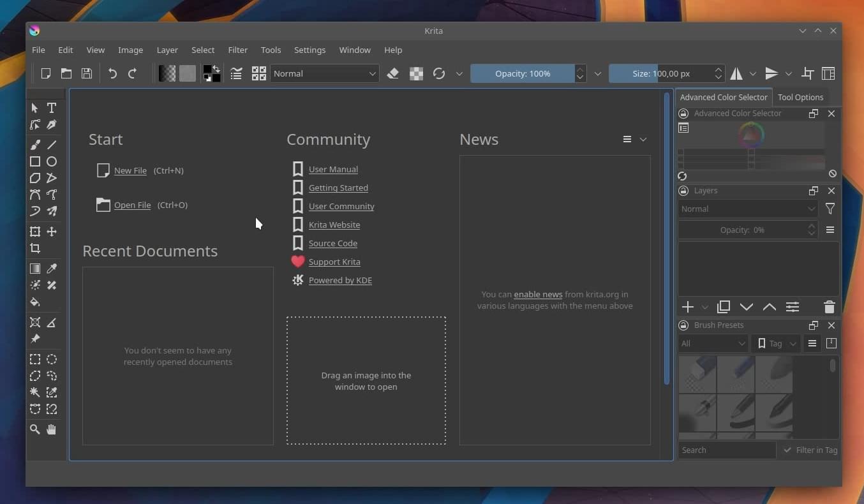Activate the Polygon tool
Image resolution: width=864 pixels, height=504 pixels.
[x=35, y=178]
